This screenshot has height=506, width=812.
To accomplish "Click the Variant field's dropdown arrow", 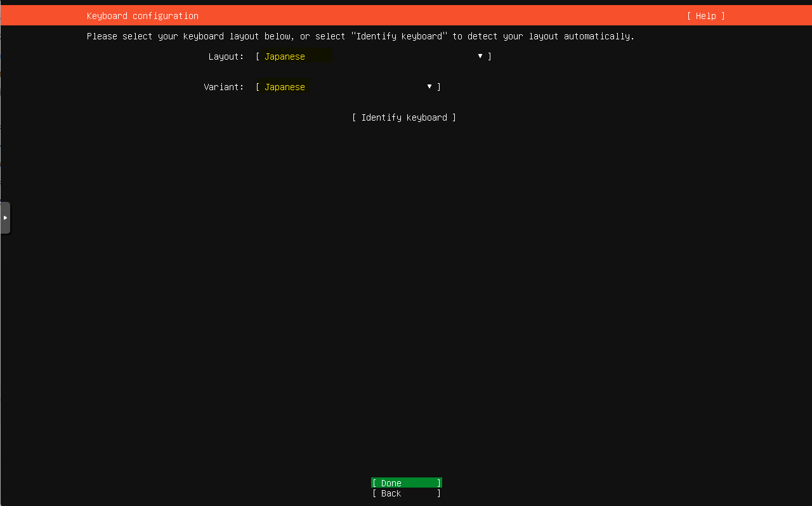I will click(x=429, y=86).
